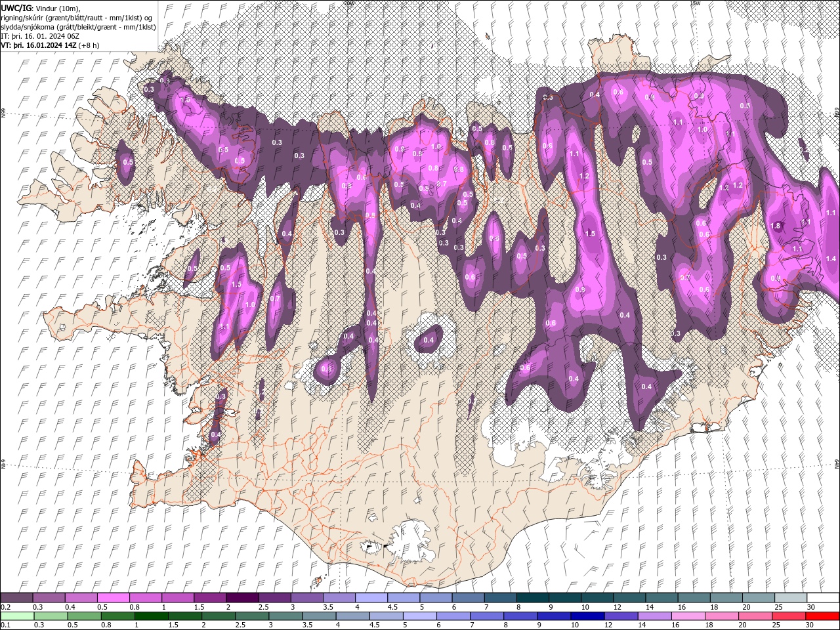The height and width of the screenshot is (630, 840).
Task: Pick the darkest purple 2 swatch in the top legend row
Action: point(242,598)
